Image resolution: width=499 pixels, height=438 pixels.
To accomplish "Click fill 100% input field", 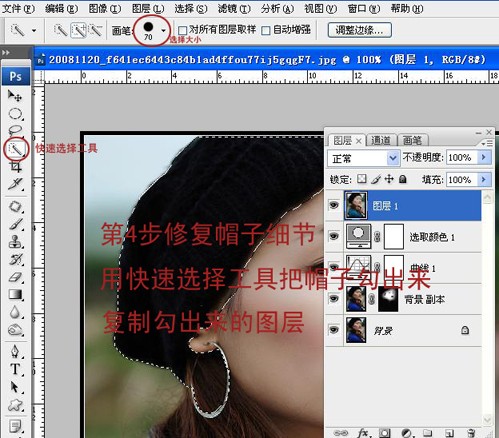I will pos(462,180).
